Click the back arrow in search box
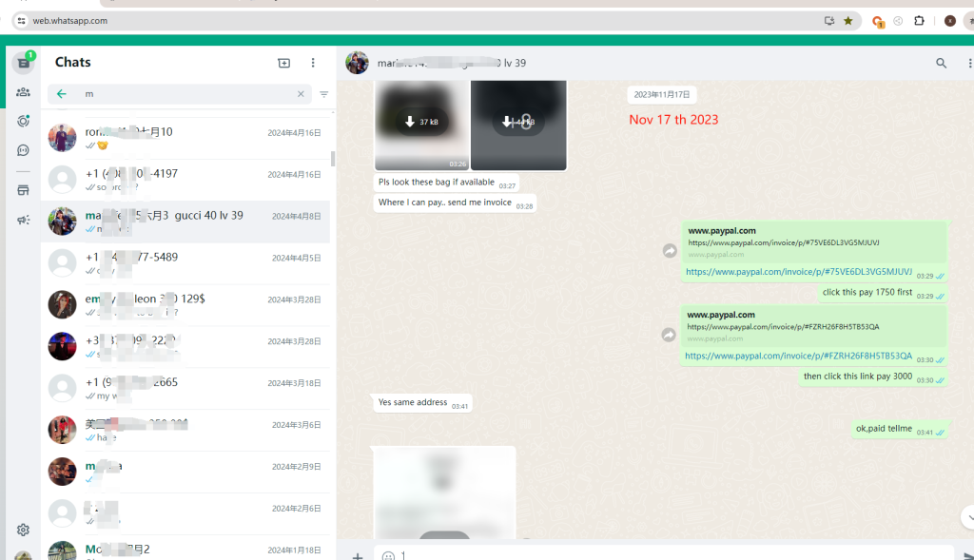974x560 pixels. pos(62,94)
